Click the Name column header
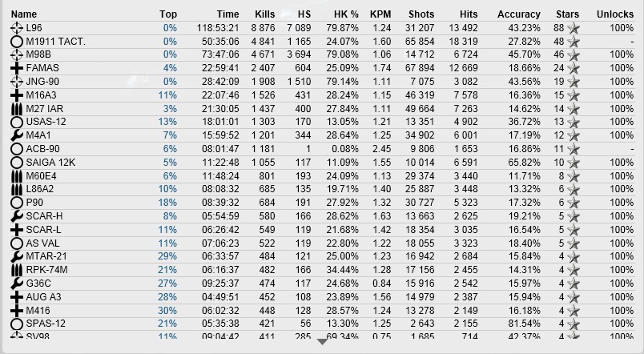Image resolution: width=644 pixels, height=354 pixels. point(24,14)
